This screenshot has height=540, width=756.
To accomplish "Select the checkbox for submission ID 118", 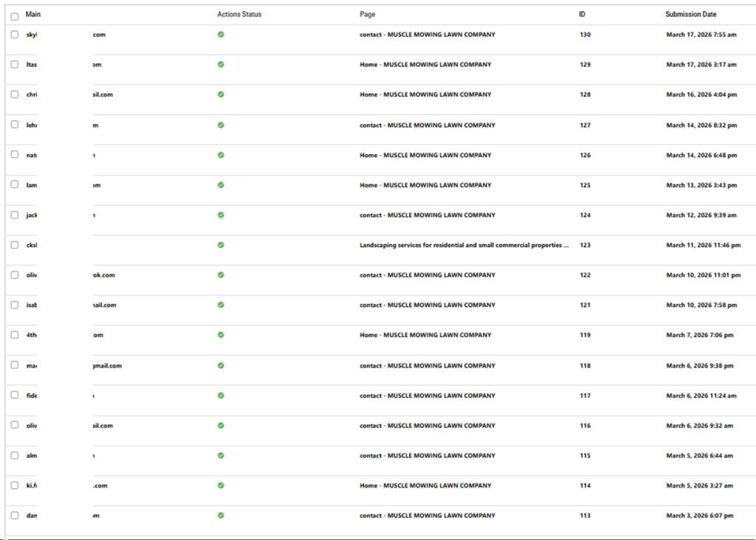I will [15, 365].
